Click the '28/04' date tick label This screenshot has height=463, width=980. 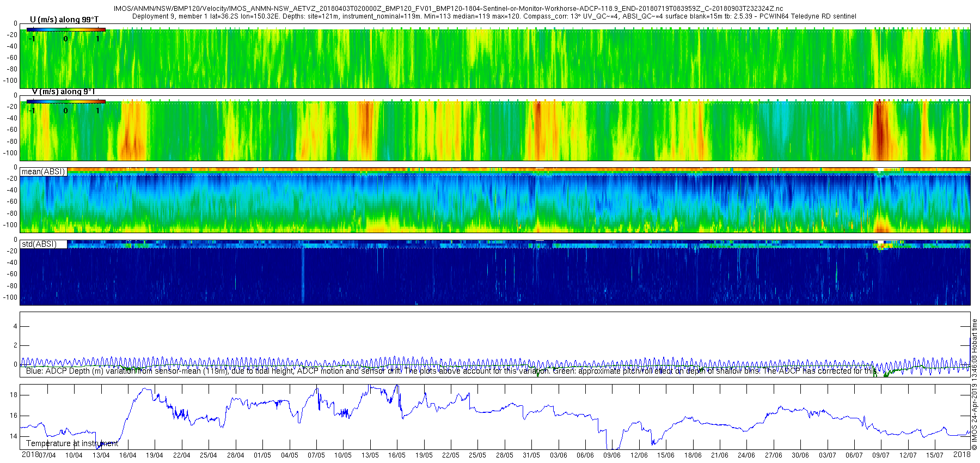pyautogui.click(x=236, y=455)
